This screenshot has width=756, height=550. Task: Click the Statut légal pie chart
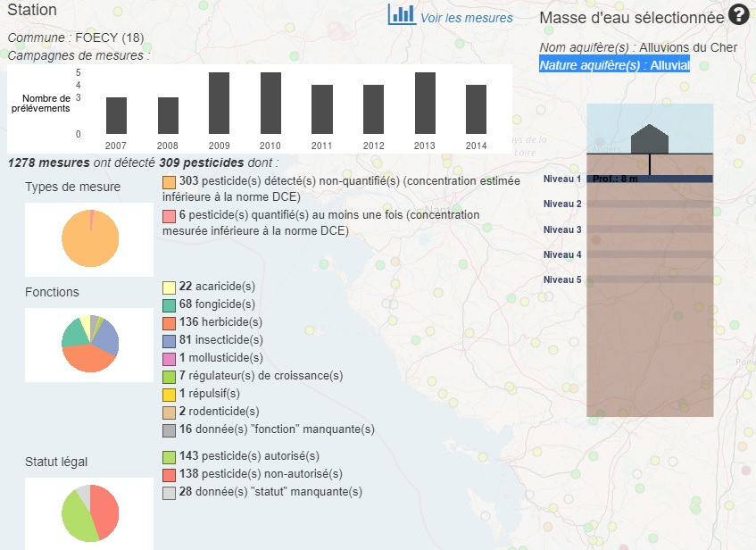coord(89,512)
